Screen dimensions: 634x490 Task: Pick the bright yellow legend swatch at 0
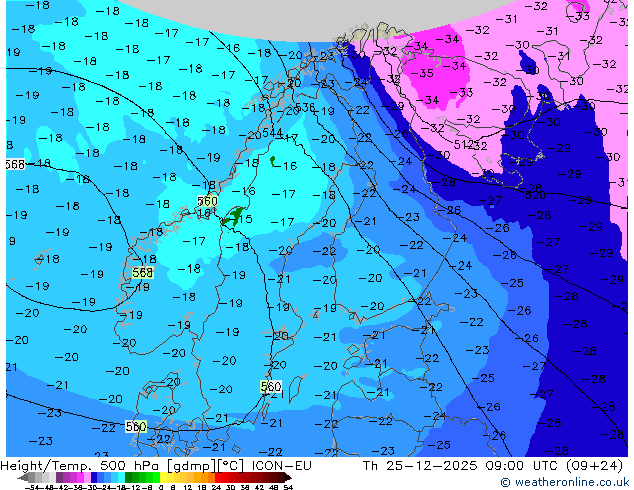coord(163,477)
